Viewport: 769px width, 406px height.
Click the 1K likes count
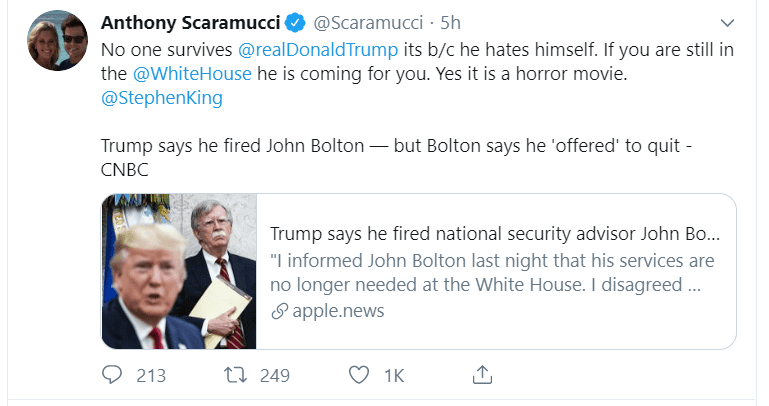pos(394,375)
